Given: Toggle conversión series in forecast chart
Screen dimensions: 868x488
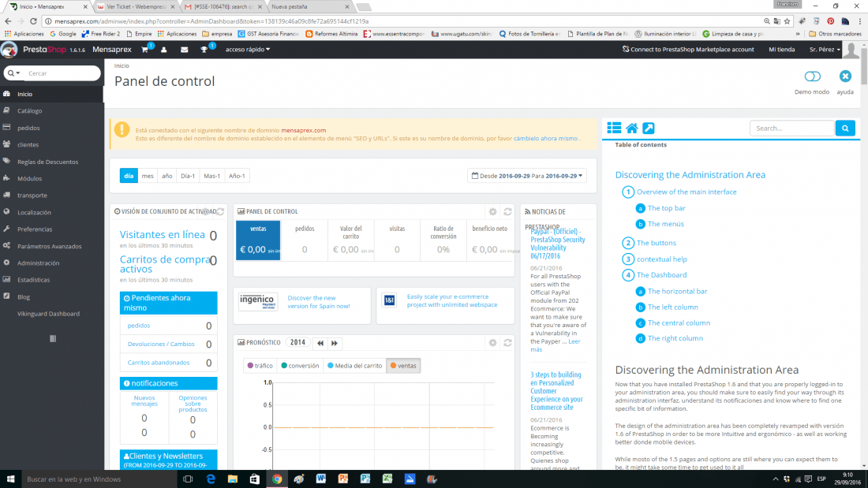Looking at the screenshot, I should click(300, 366).
